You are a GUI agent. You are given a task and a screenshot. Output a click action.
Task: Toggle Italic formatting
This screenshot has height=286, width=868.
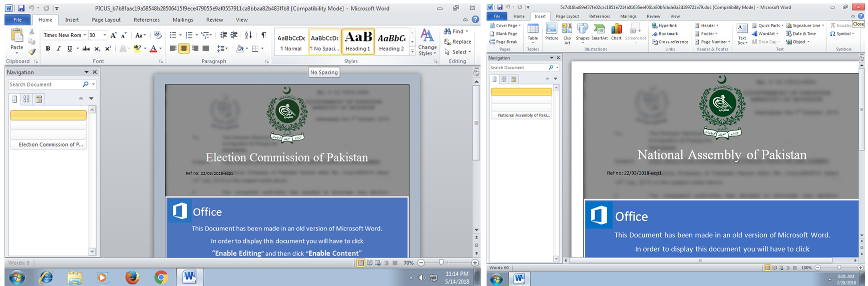(x=59, y=48)
